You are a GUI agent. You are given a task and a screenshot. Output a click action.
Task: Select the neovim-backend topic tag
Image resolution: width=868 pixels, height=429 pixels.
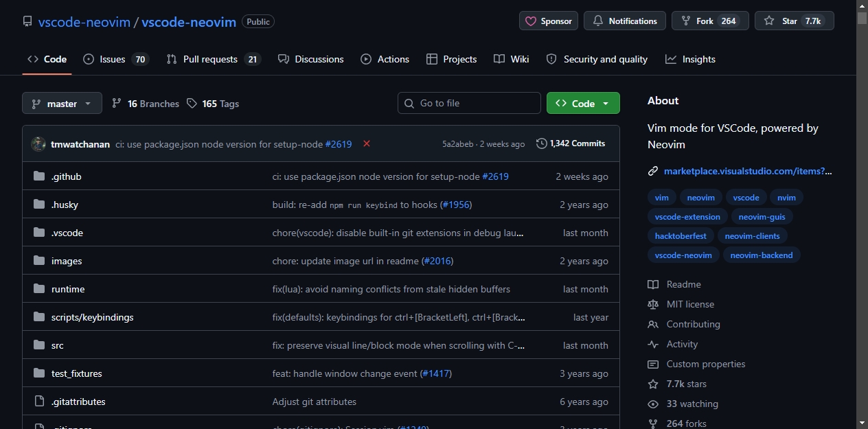pos(762,255)
